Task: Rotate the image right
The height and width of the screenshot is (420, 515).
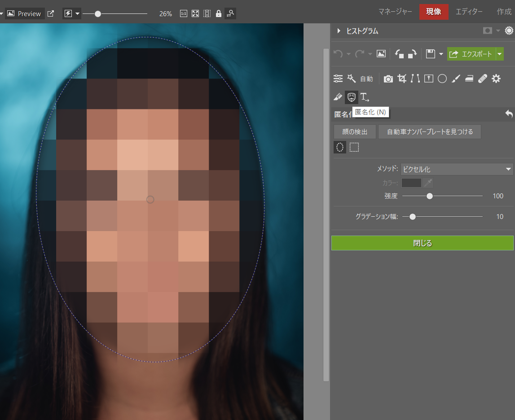Action: point(412,54)
